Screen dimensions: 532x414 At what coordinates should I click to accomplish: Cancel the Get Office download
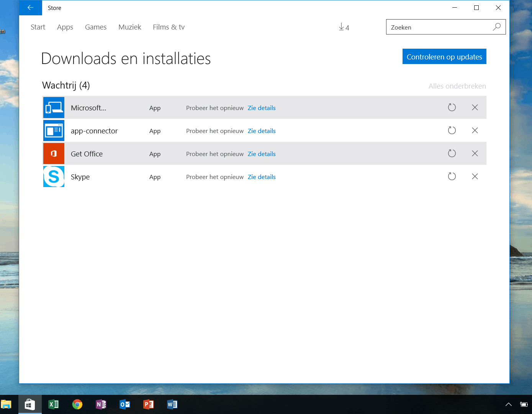click(475, 153)
